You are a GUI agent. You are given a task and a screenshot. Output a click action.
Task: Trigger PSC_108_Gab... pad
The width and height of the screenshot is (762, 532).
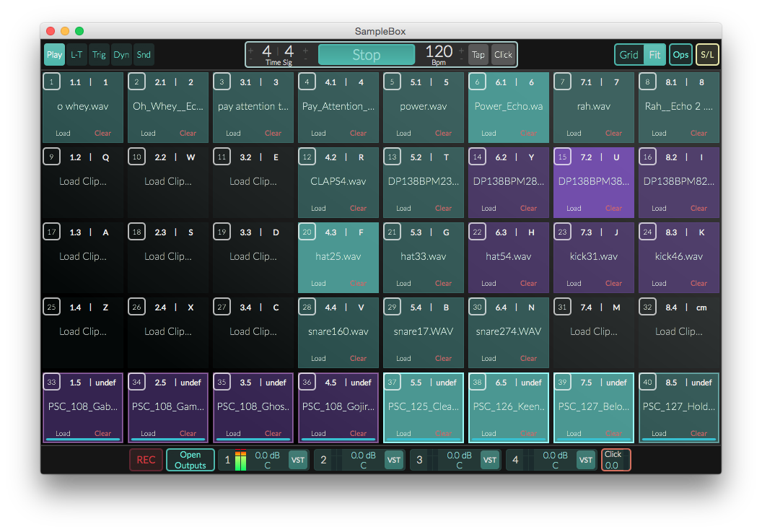(x=82, y=406)
